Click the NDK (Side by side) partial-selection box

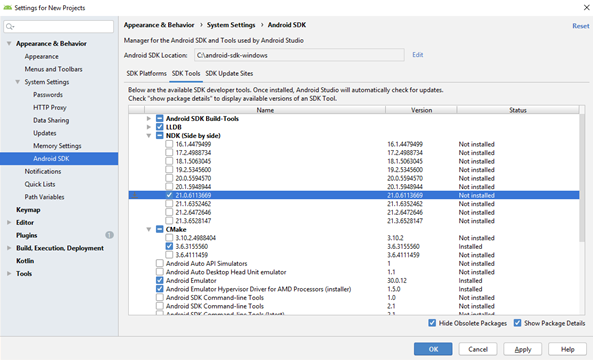(x=160, y=135)
